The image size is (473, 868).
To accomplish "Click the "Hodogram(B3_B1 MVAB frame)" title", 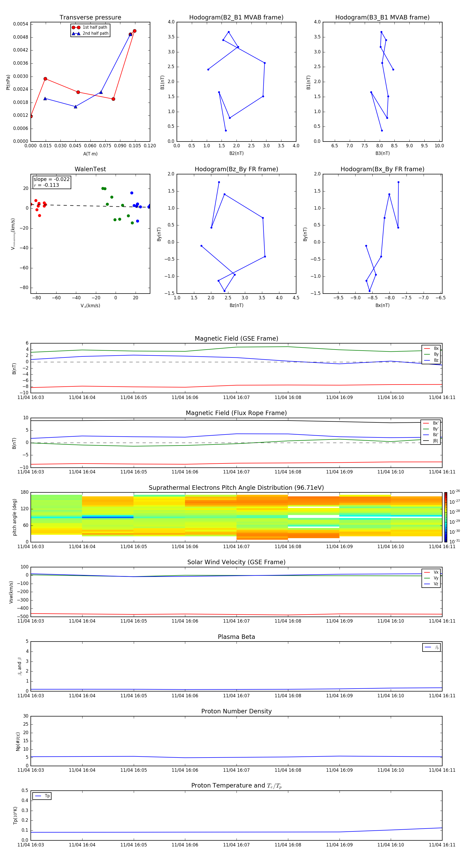I will coord(382,18).
